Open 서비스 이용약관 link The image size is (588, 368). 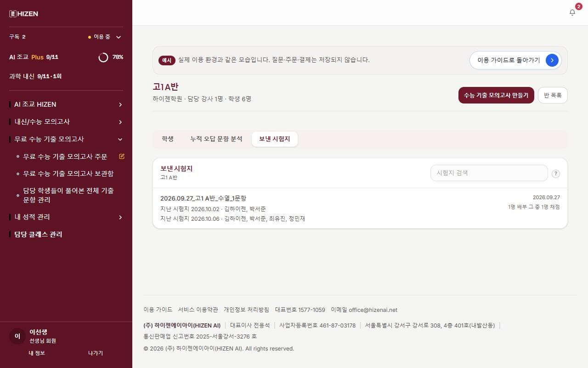(198, 310)
